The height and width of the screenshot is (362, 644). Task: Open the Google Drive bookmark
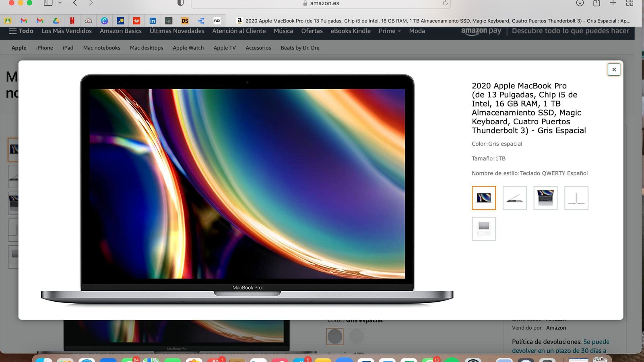pyautogui.click(x=56, y=21)
